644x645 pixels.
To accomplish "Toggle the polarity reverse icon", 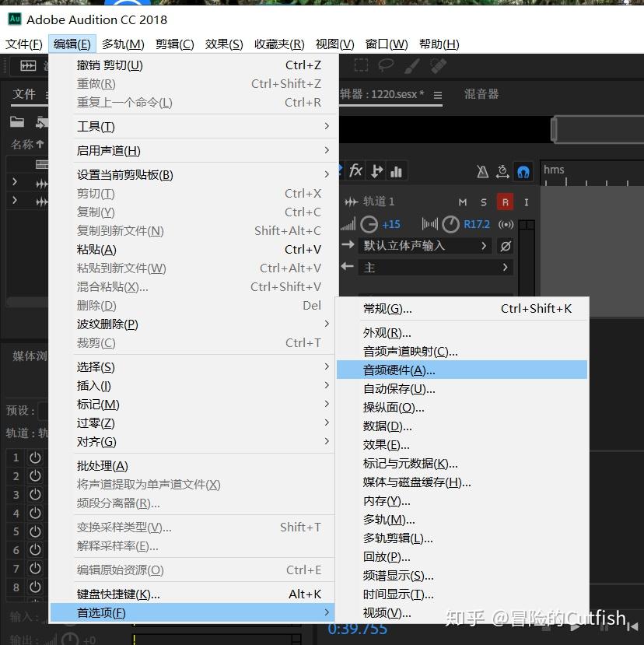I will tap(506, 246).
